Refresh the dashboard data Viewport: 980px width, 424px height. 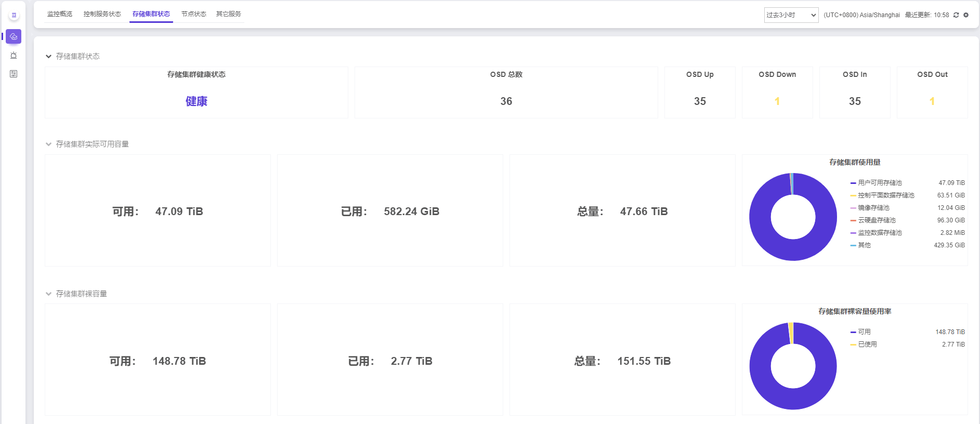956,15
